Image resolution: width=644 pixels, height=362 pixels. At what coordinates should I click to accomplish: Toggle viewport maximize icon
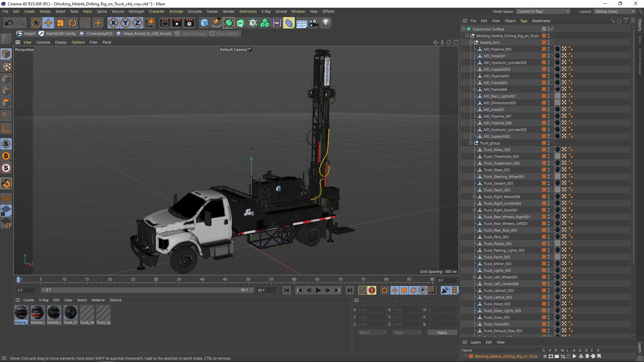[455, 42]
